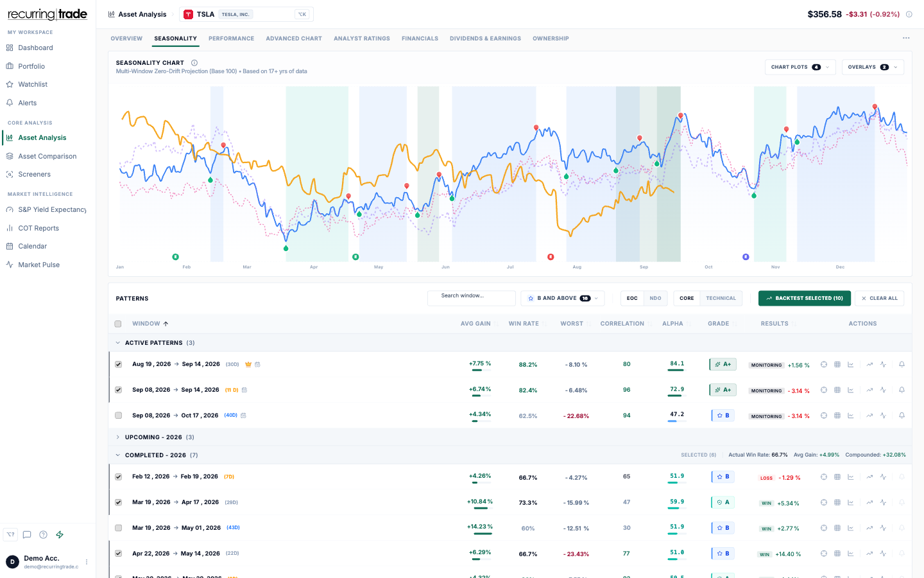Go to Watchlist in sidebar

point(33,84)
